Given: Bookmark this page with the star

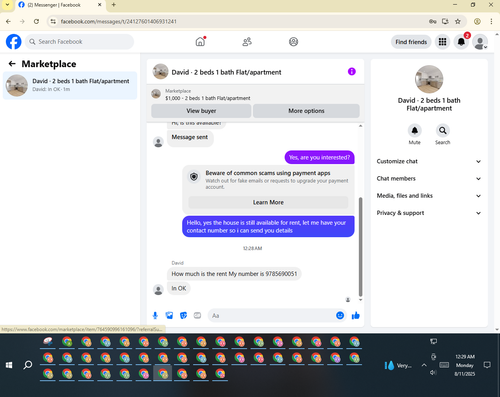Looking at the screenshot, I should pos(458,21).
